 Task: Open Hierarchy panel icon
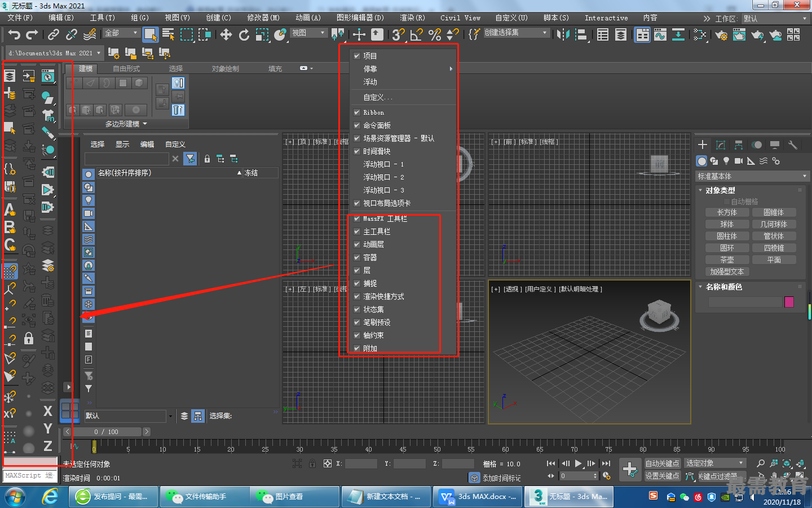[x=738, y=145]
